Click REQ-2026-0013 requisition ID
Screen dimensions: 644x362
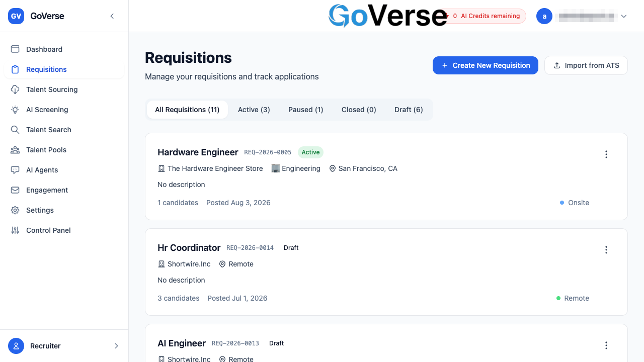235,343
